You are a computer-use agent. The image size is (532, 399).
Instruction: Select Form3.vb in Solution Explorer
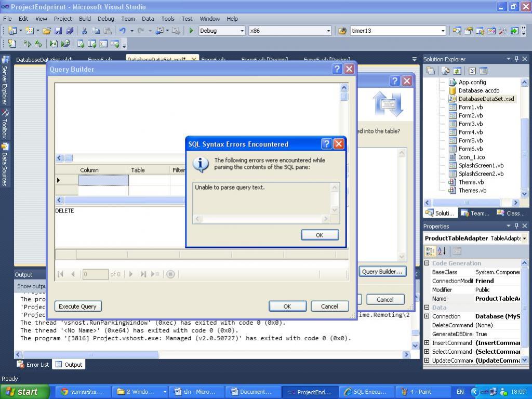pyautogui.click(x=470, y=124)
